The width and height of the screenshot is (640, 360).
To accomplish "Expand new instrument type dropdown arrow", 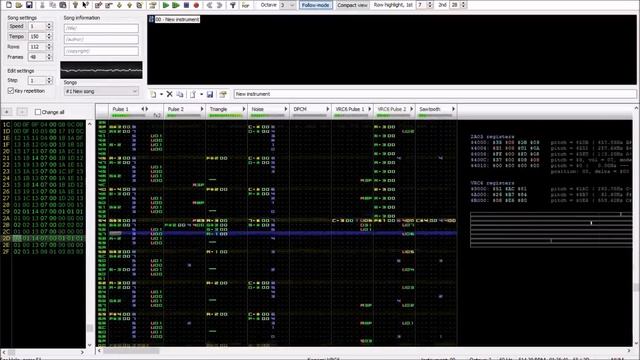I will coord(161,94).
